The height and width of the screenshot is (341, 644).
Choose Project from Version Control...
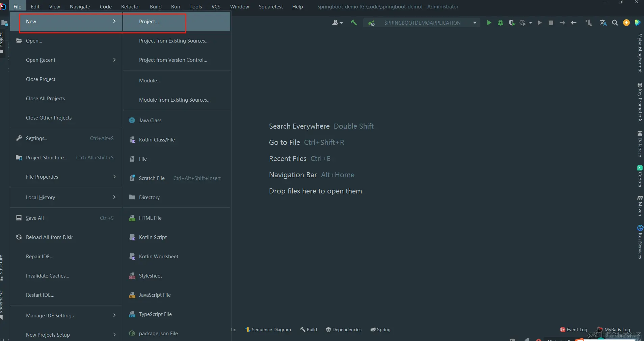tap(177, 60)
